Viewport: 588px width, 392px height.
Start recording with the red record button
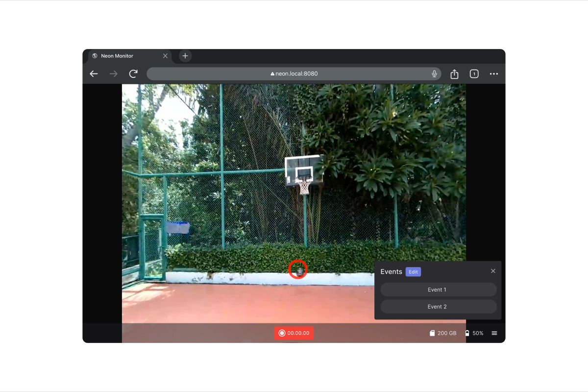click(x=294, y=333)
